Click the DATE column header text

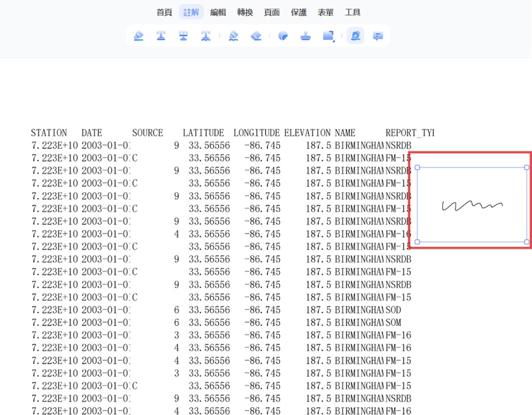pyautogui.click(x=92, y=132)
